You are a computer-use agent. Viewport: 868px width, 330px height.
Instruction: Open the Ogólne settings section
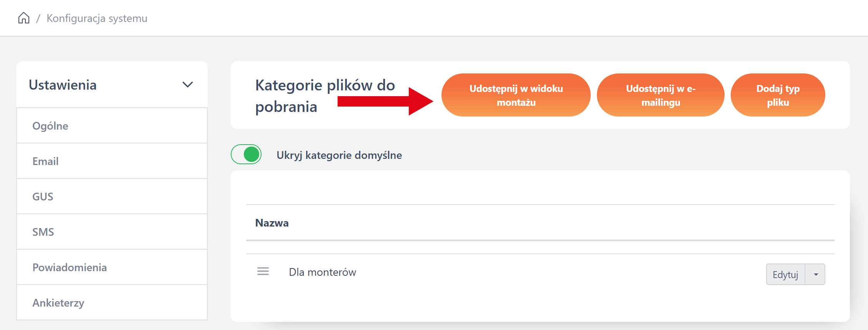point(50,126)
